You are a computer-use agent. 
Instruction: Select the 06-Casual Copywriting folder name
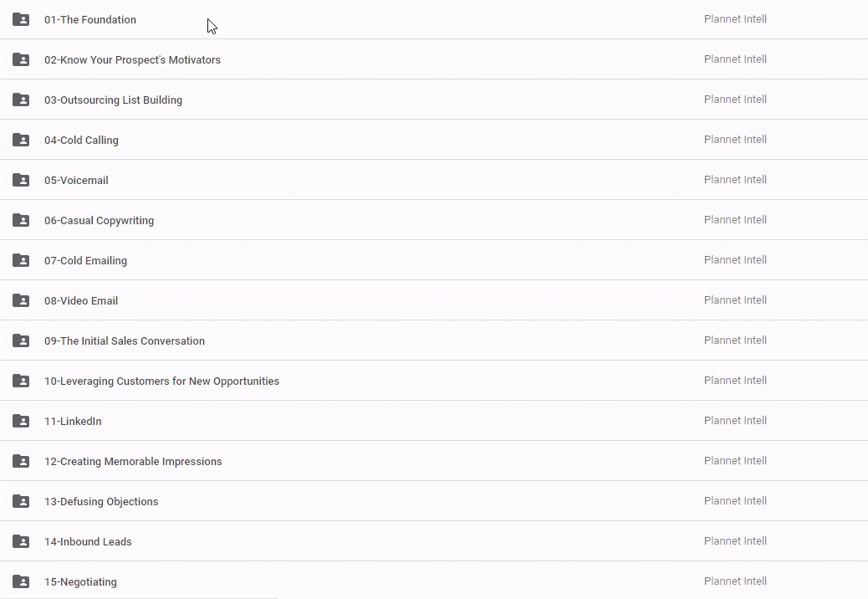coord(99,221)
